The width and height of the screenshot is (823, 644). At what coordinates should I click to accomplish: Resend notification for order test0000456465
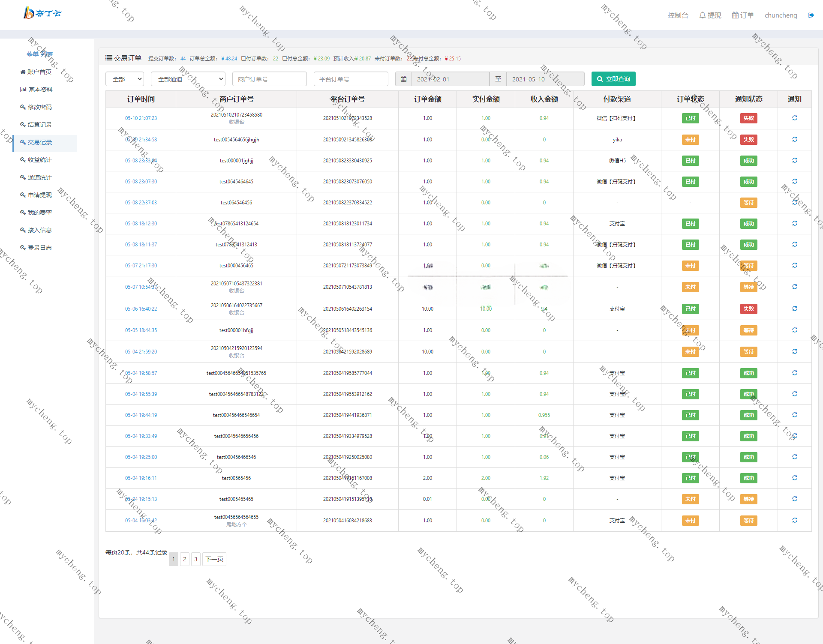pyautogui.click(x=794, y=265)
